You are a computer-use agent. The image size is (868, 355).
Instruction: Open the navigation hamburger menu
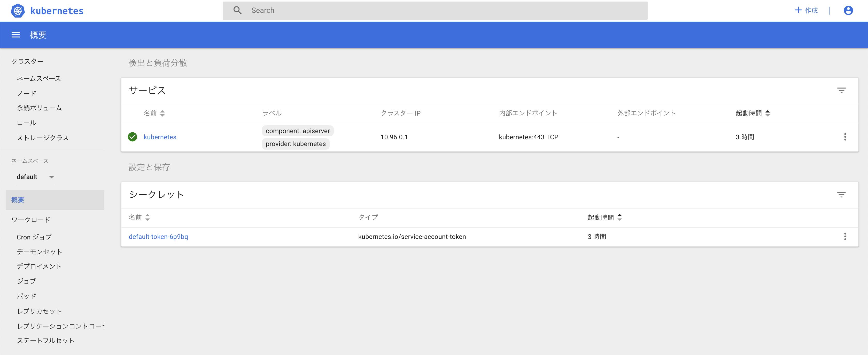(x=16, y=35)
